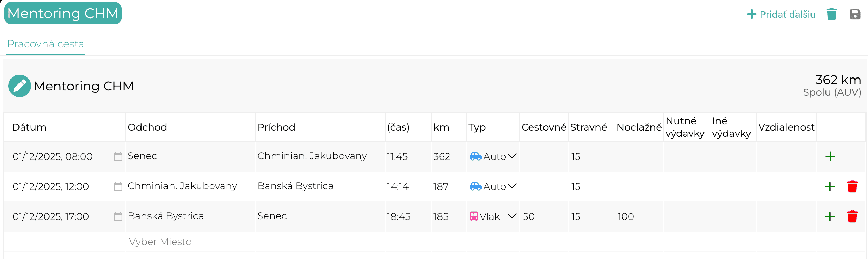Switch to the Pracovná cesta tab
The height and width of the screenshot is (259, 868).
(x=46, y=44)
